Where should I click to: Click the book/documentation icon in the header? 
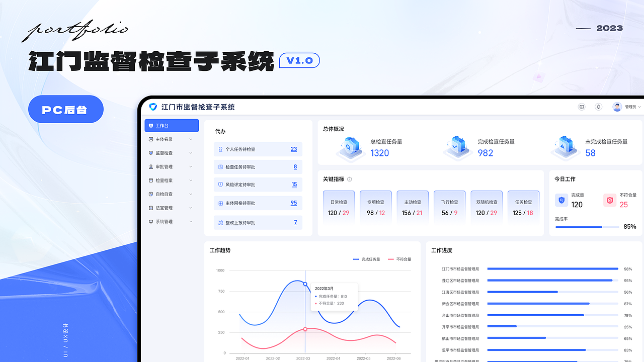click(x=582, y=107)
